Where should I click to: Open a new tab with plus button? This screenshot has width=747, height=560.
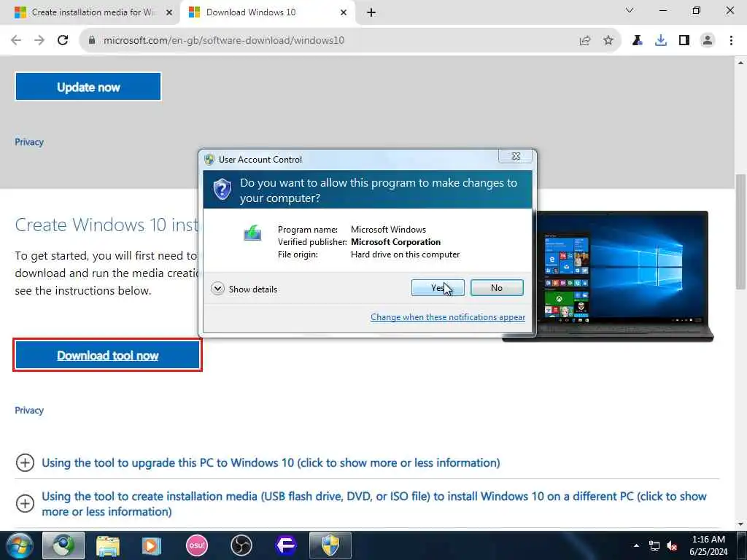point(371,13)
